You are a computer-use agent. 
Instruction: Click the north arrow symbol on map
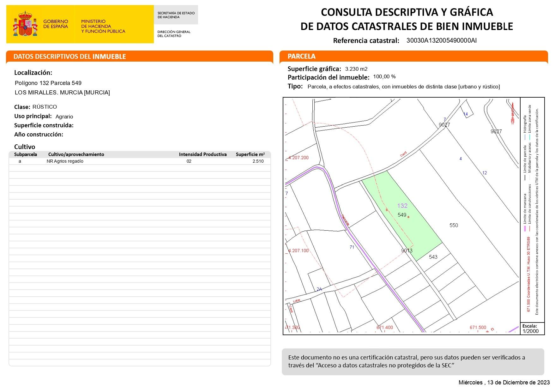tap(512, 113)
